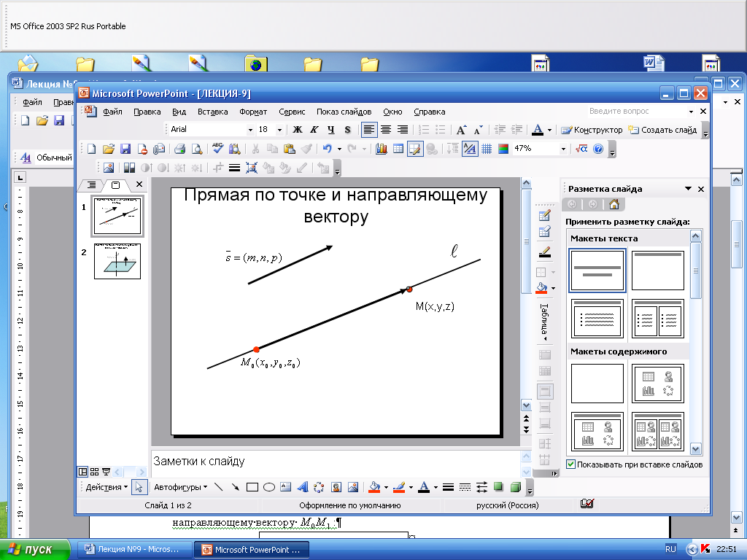The width and height of the screenshot is (747, 560).
Task: Center-align text in formatting toolbar
Action: pyautogui.click(x=386, y=130)
